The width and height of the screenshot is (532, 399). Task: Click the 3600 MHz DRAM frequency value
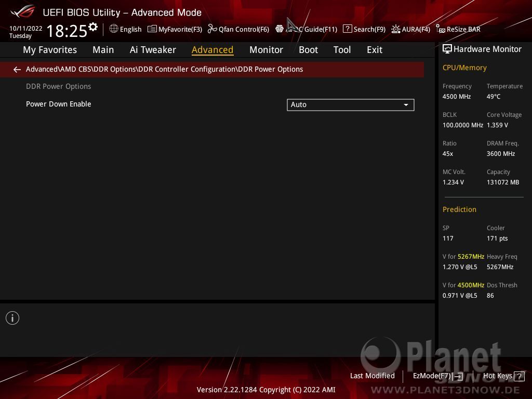pyautogui.click(x=501, y=154)
